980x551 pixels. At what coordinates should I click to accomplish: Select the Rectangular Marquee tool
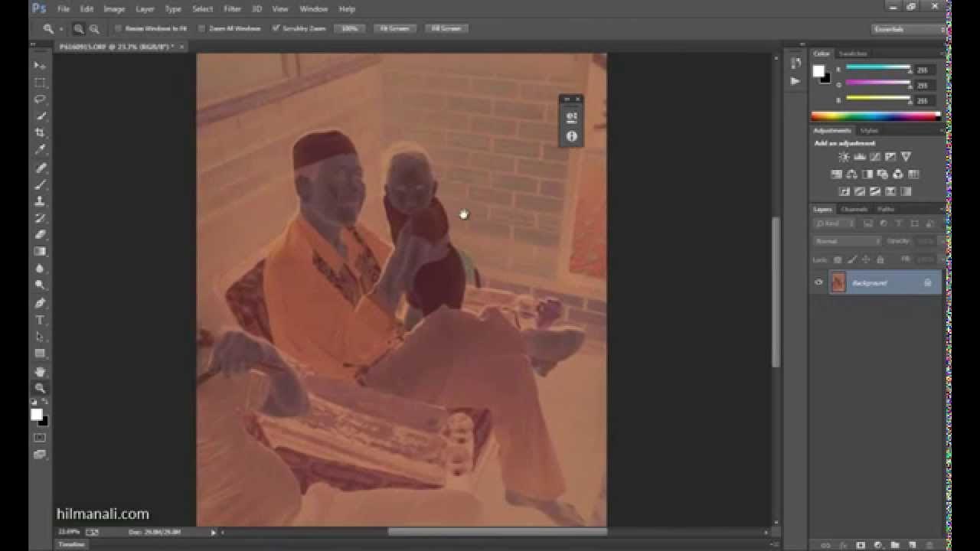(40, 83)
